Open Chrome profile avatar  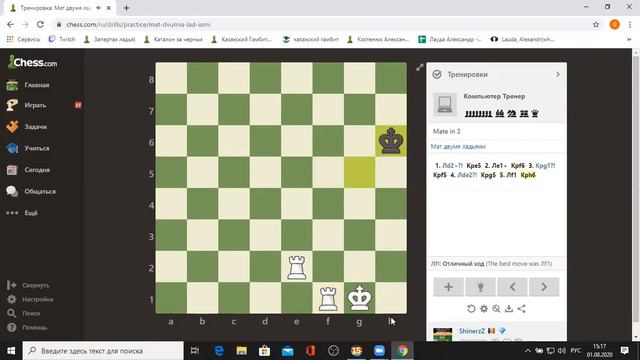tap(614, 24)
